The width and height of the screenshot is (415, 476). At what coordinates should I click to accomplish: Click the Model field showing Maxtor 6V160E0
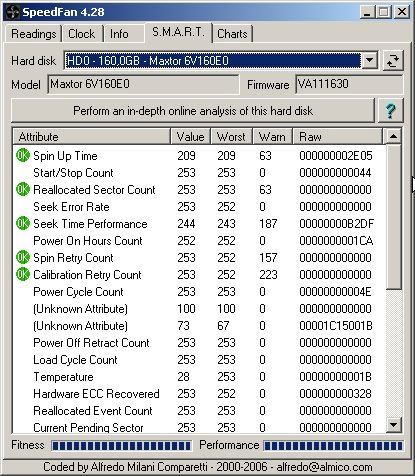(x=143, y=84)
